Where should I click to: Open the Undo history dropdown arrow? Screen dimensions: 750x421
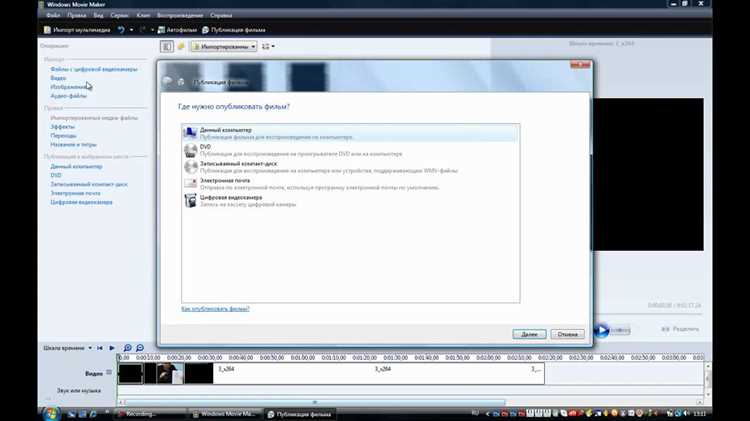[x=132, y=30]
